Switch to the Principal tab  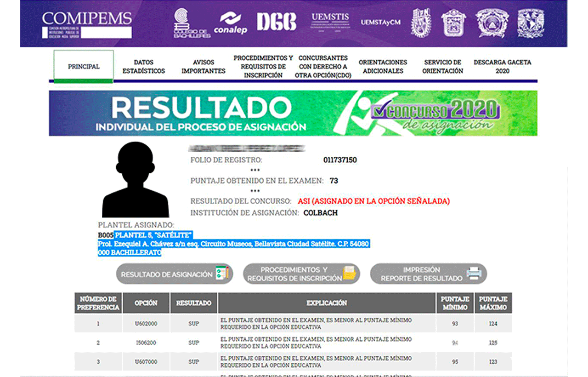coord(83,66)
